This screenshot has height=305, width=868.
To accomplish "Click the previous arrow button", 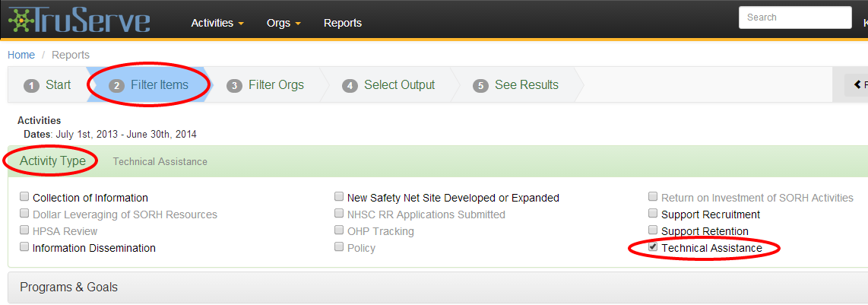I will coord(857,85).
